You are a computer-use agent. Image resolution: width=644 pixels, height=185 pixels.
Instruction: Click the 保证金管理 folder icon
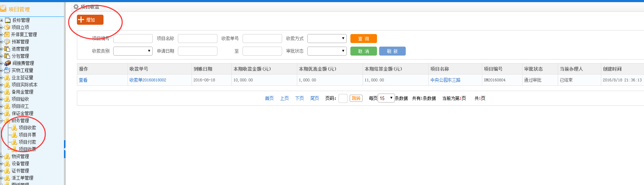click(x=7, y=113)
